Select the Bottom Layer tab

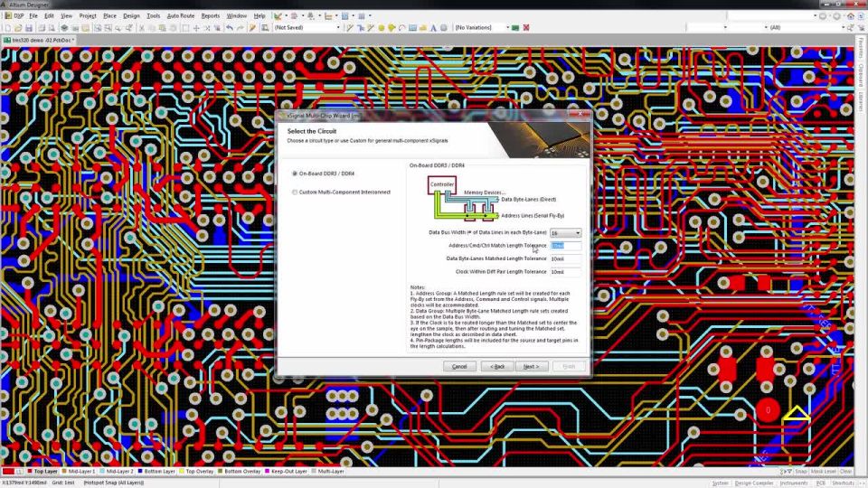click(x=156, y=472)
